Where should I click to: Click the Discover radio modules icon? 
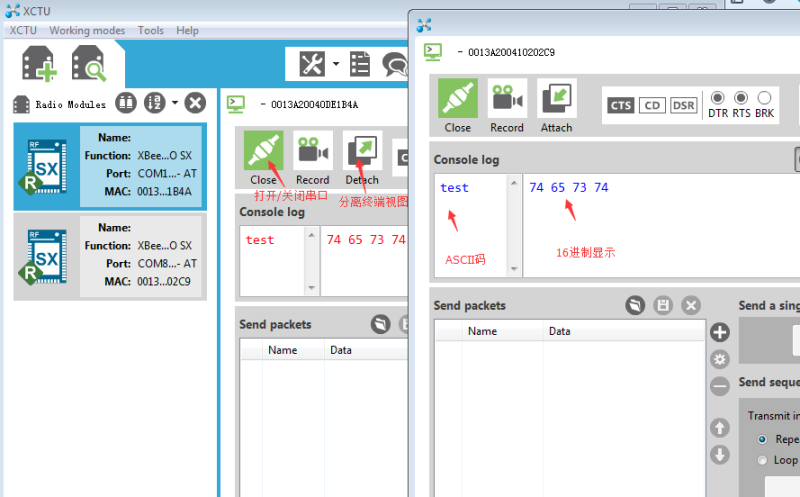tap(89, 64)
